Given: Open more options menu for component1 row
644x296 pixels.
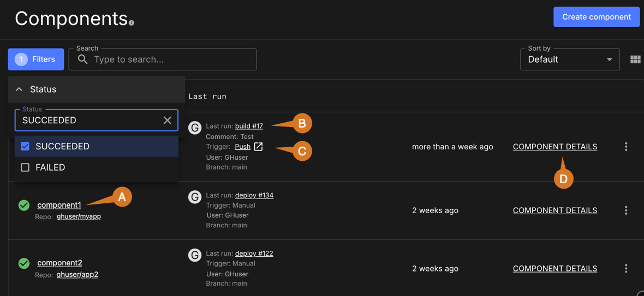Looking at the screenshot, I should point(626,210).
